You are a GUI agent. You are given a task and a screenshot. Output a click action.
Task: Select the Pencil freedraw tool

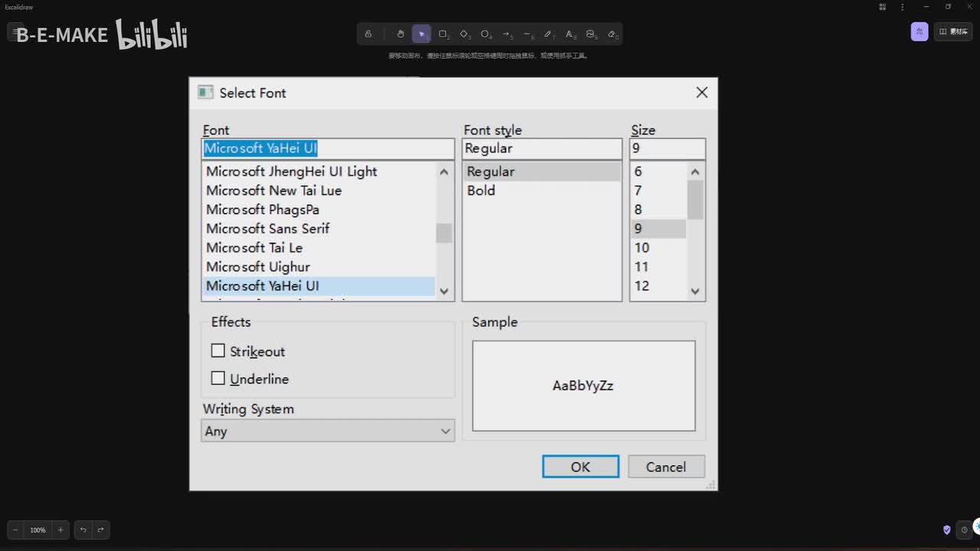pos(549,34)
